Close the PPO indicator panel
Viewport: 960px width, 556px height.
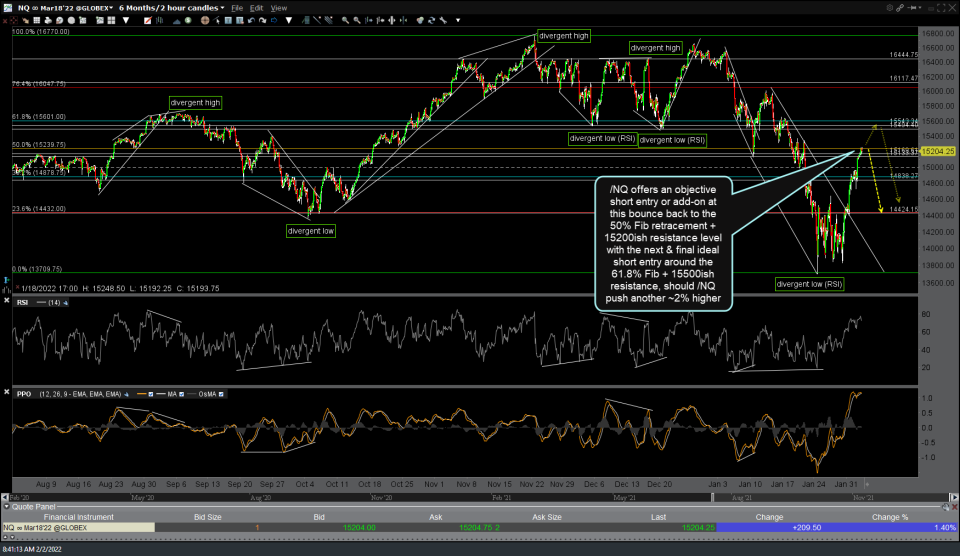point(7,392)
